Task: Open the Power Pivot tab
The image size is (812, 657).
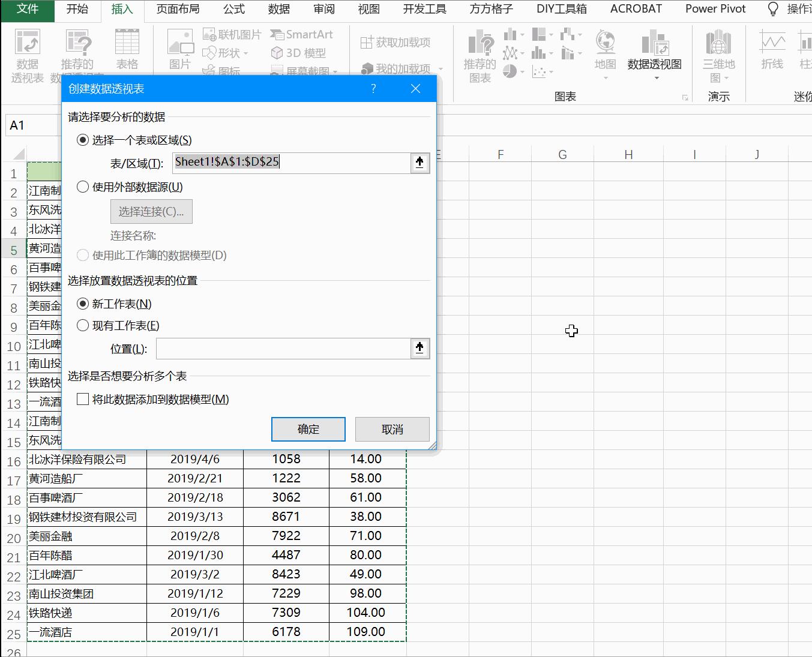Action: click(x=715, y=9)
